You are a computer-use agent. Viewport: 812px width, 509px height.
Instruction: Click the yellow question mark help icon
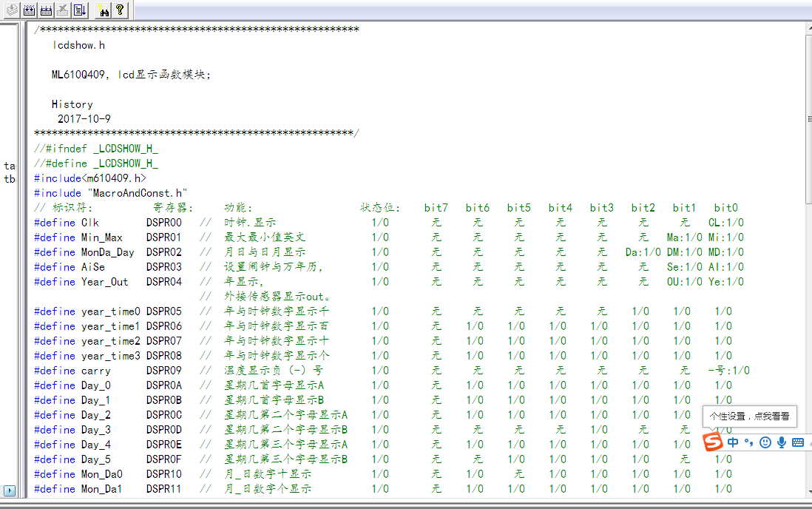[120, 10]
